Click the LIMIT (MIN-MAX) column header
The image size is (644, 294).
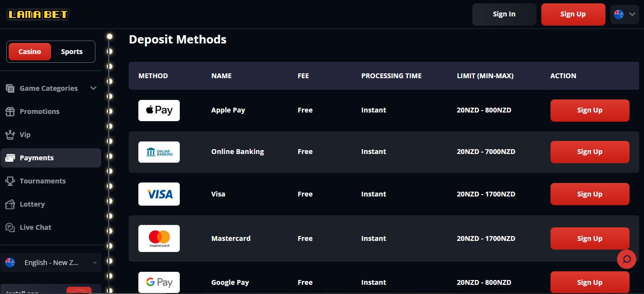pyautogui.click(x=485, y=76)
